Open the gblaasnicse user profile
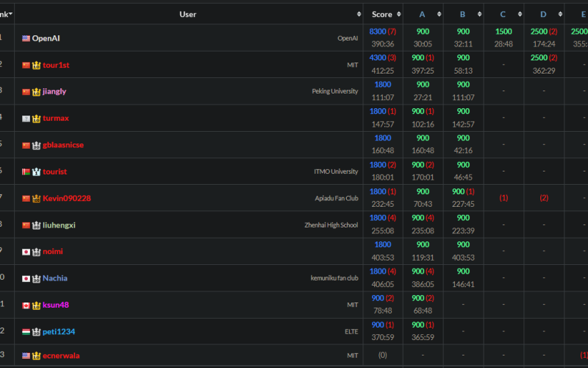This screenshot has width=588, height=368. (63, 145)
